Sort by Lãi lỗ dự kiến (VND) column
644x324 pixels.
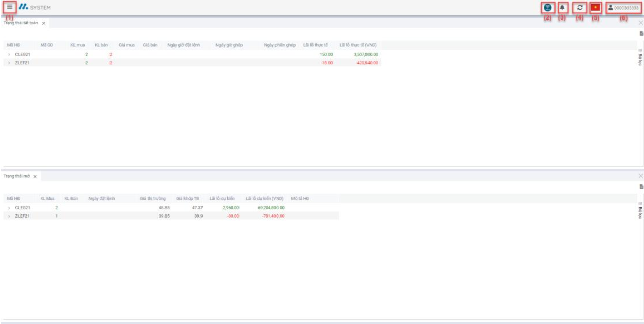click(x=265, y=198)
